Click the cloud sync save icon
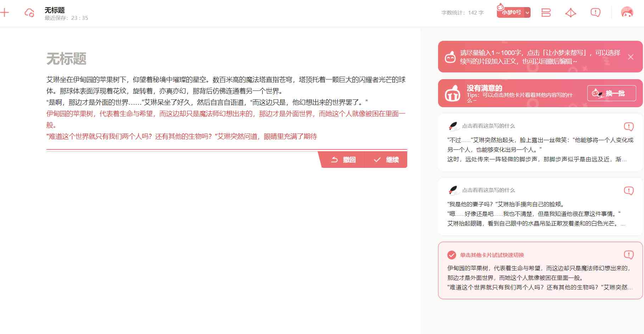The image size is (644, 334). pyautogui.click(x=29, y=13)
